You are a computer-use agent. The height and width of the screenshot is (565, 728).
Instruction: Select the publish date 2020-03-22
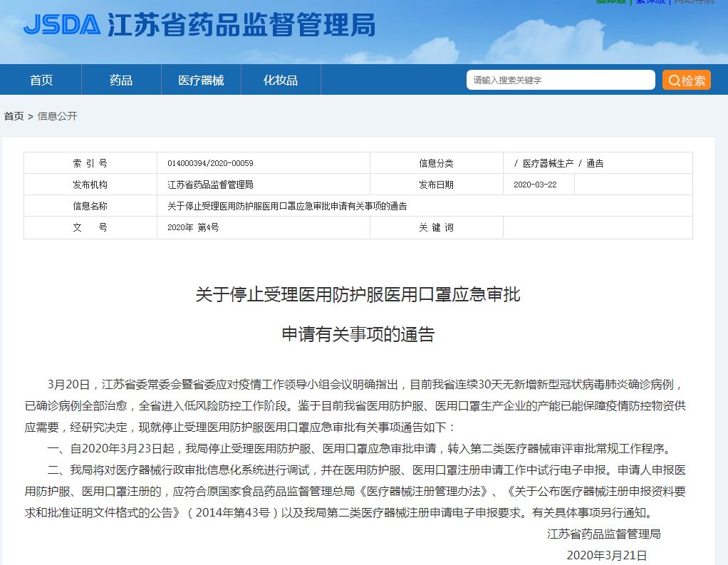(x=535, y=185)
